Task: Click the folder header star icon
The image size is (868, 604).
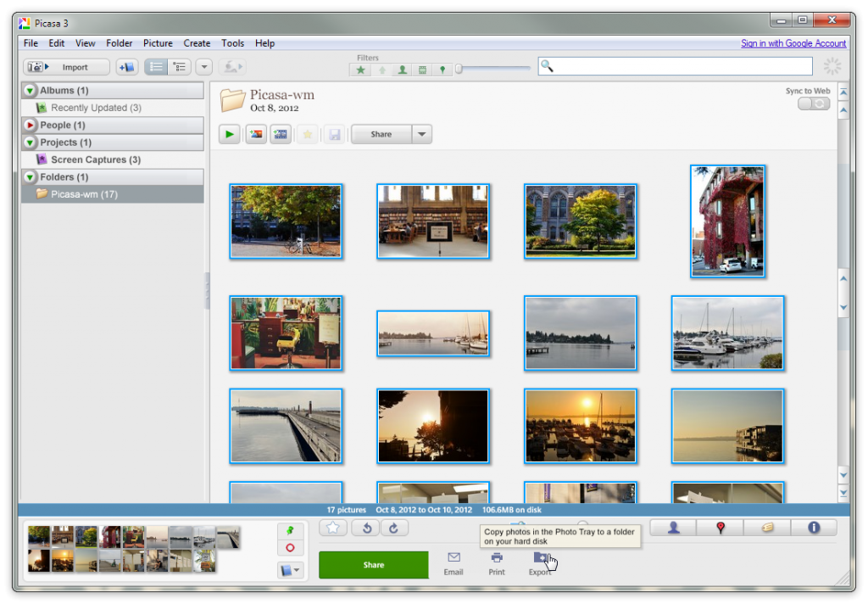Action: 308,134
